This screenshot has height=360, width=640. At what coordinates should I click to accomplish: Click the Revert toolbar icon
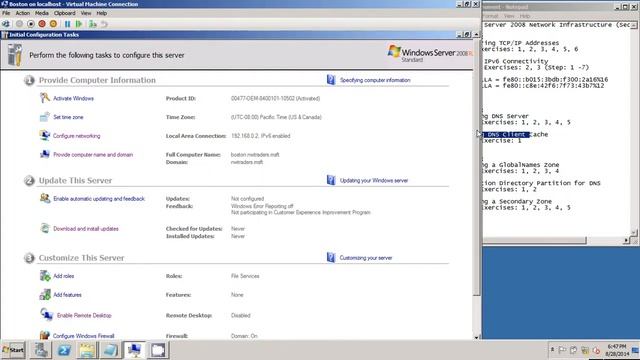point(104,24)
